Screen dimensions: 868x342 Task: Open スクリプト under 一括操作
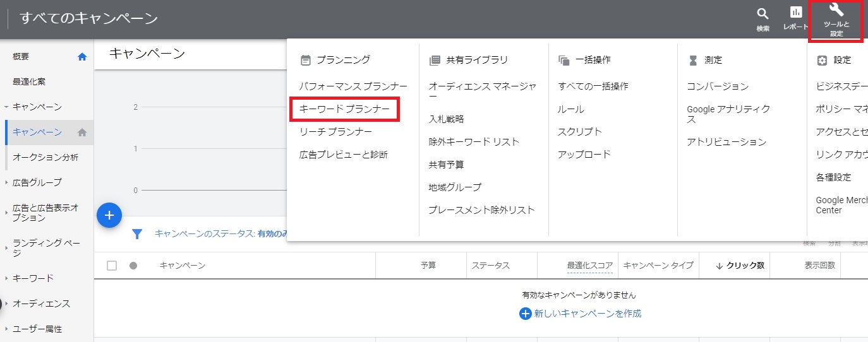(579, 131)
